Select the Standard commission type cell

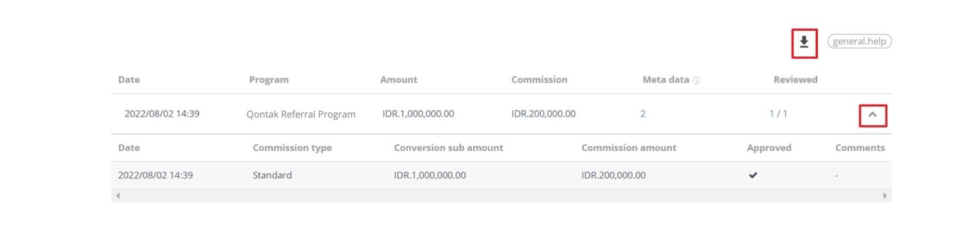[x=272, y=175]
